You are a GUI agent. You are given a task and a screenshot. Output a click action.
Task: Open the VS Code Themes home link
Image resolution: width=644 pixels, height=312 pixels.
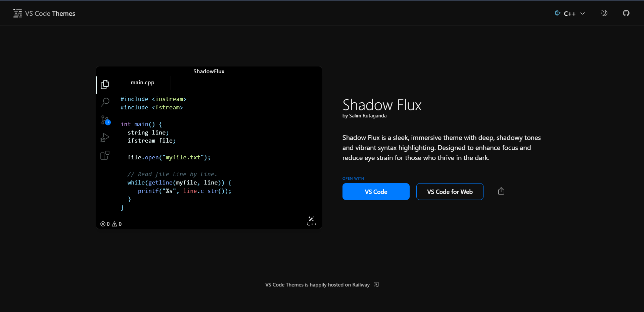pyautogui.click(x=44, y=13)
